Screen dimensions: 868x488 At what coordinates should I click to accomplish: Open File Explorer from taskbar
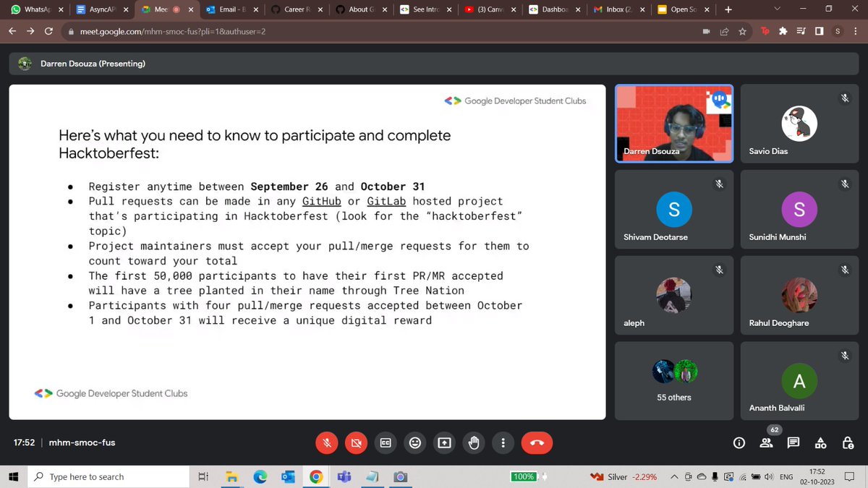coord(231,476)
